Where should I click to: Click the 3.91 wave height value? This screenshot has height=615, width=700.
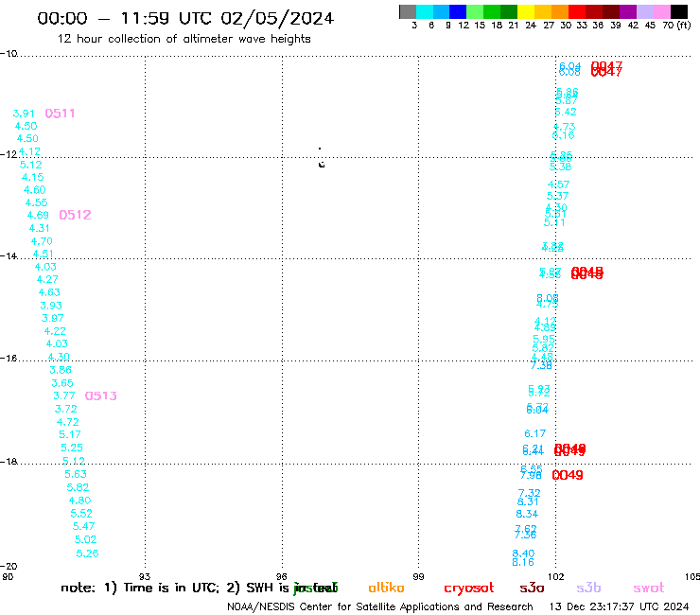24,114
